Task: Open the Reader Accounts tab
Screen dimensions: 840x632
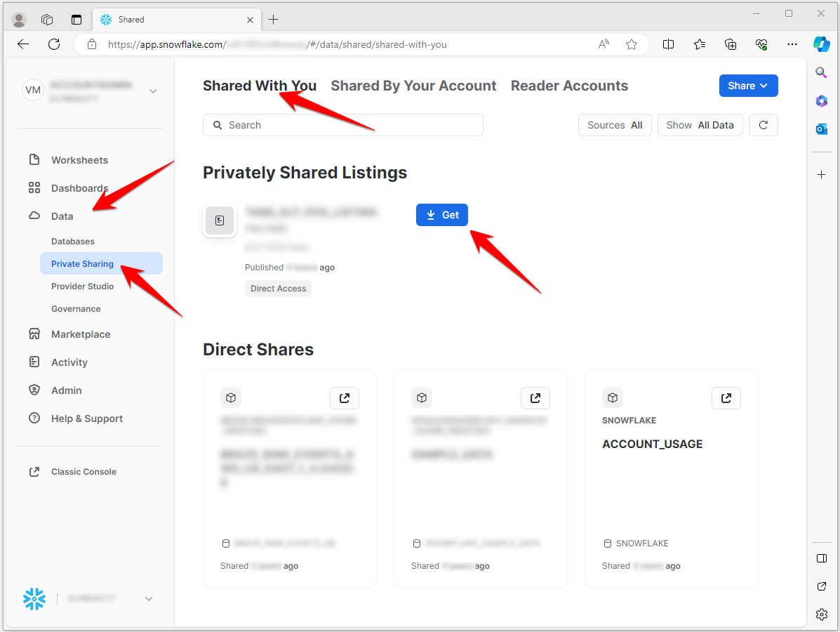Action: coord(569,85)
